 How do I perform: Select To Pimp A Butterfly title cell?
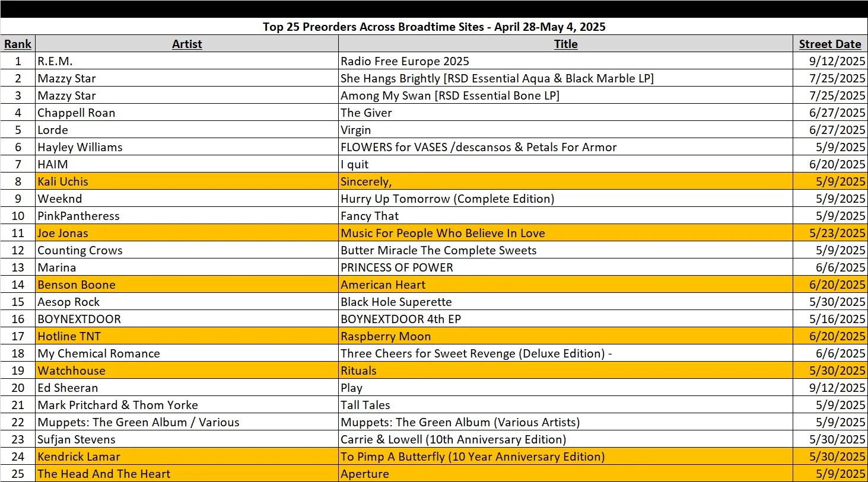(x=565, y=457)
